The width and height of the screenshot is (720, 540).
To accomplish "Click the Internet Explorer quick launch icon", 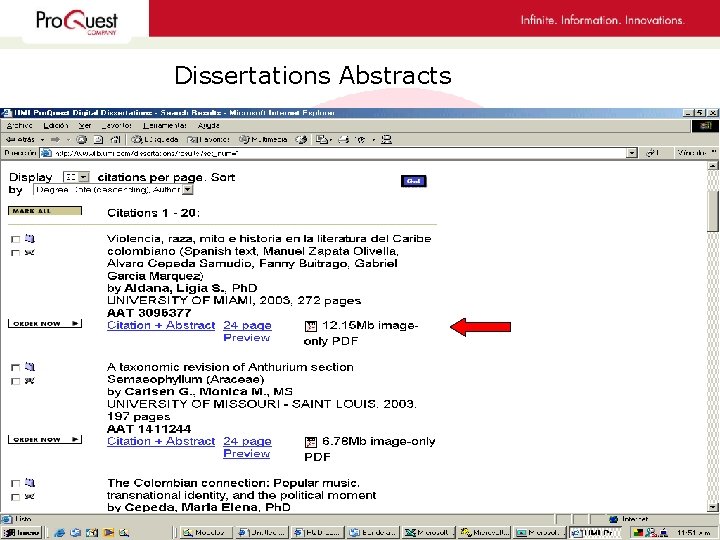I will pyautogui.click(x=59, y=533).
